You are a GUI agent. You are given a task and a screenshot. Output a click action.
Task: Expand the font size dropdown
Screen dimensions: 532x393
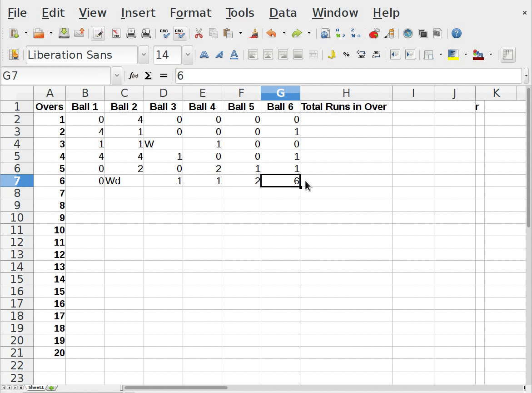pyautogui.click(x=188, y=55)
